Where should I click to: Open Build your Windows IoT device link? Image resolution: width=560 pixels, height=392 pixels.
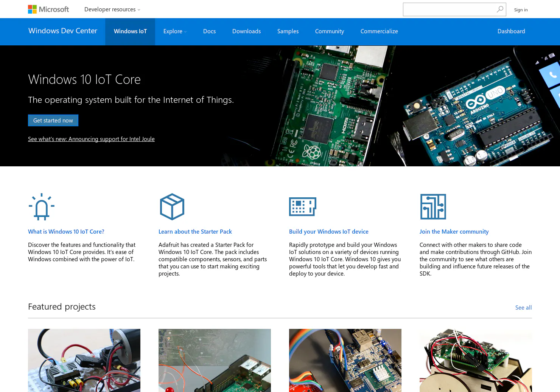click(329, 232)
